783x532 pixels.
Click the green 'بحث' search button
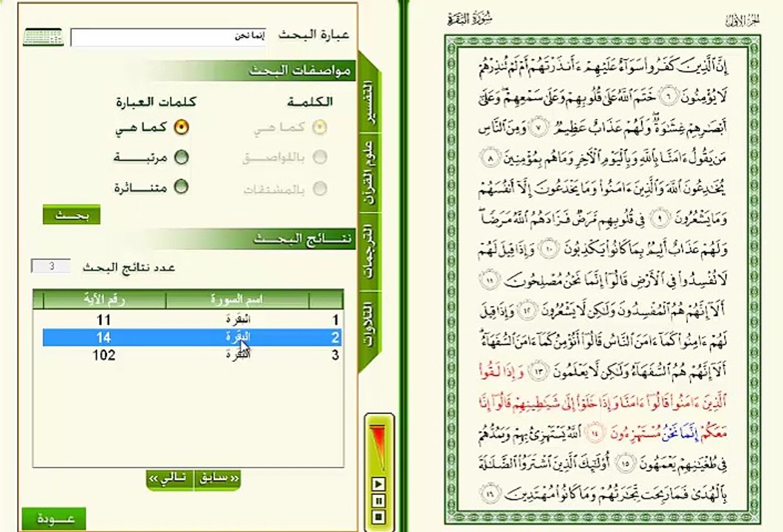click(x=72, y=215)
